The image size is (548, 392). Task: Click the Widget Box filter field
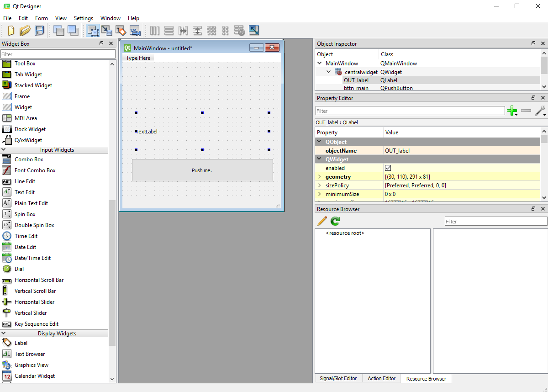click(58, 54)
